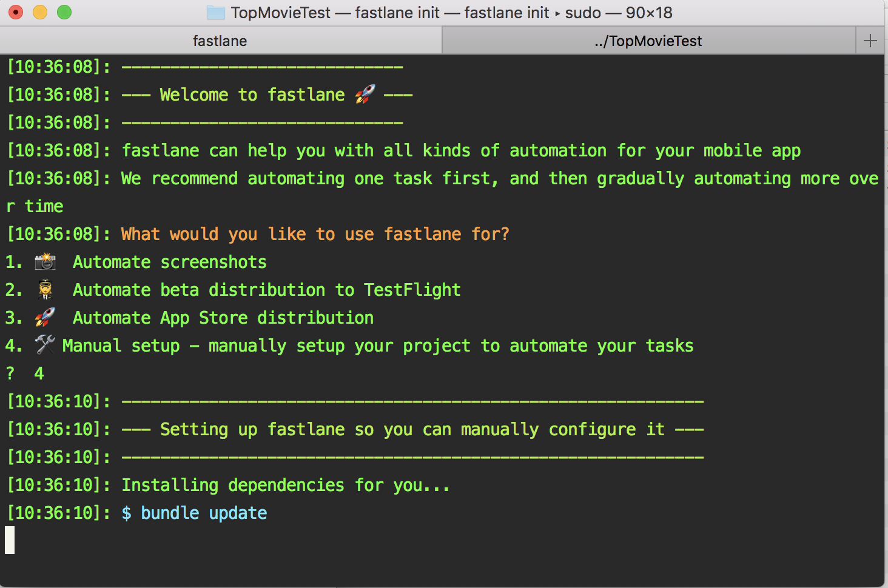The width and height of the screenshot is (888, 588).
Task: Switch to the fastlane terminal tab
Action: 221,41
